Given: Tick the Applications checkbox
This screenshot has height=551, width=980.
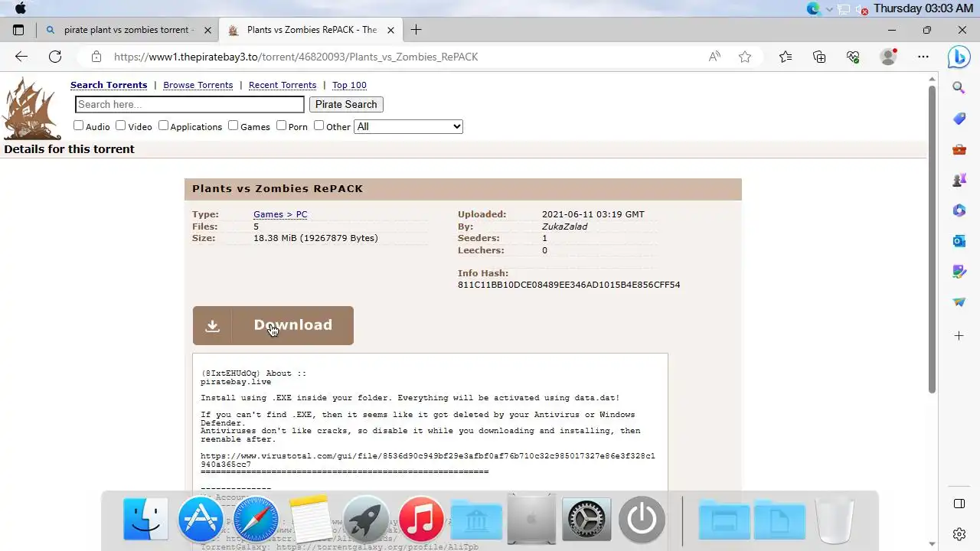Looking at the screenshot, I should pos(163,126).
